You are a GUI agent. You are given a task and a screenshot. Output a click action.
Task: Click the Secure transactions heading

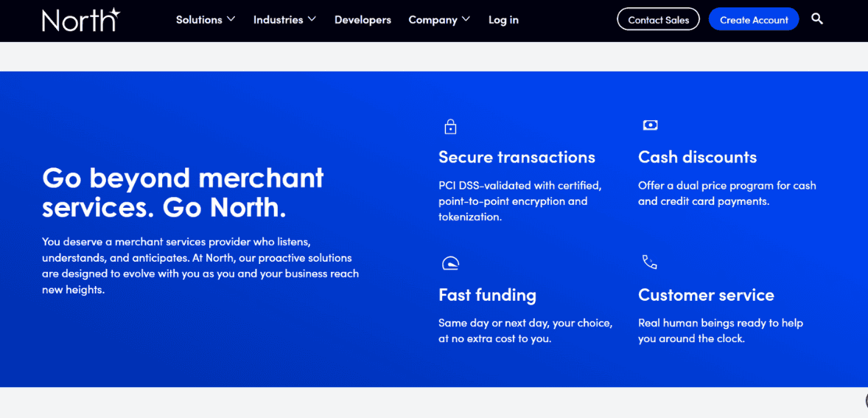click(517, 157)
